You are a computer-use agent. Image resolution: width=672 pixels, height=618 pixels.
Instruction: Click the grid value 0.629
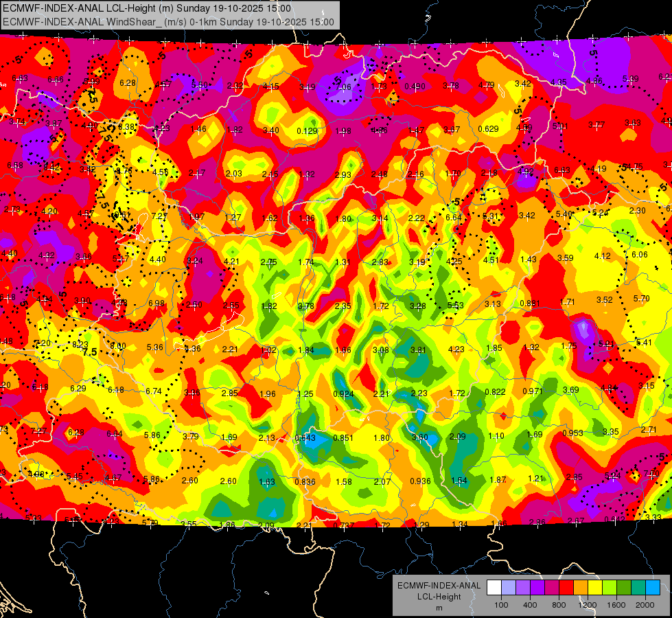click(488, 128)
